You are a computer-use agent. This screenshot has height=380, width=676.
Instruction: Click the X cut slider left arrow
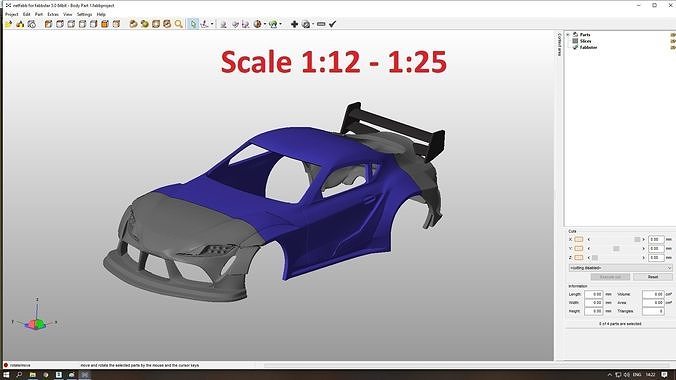pos(589,239)
